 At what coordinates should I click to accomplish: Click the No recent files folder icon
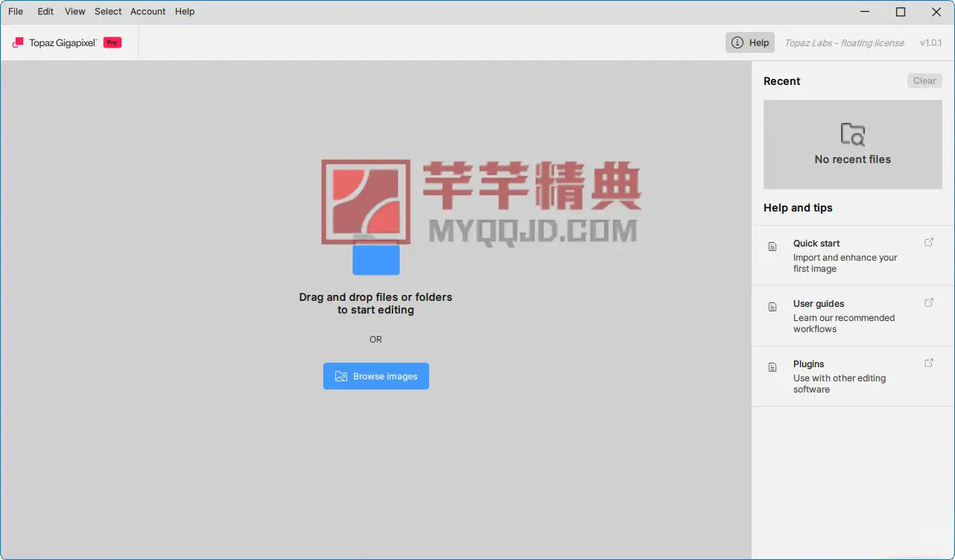click(853, 134)
